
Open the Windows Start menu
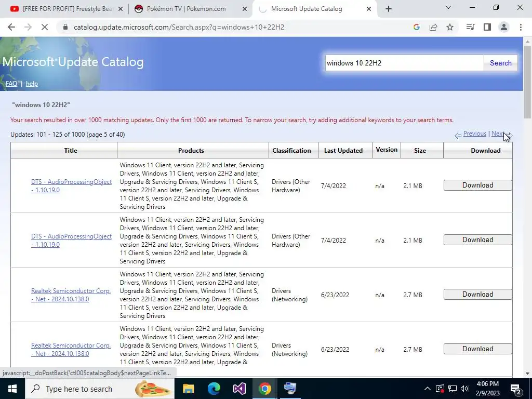point(12,389)
